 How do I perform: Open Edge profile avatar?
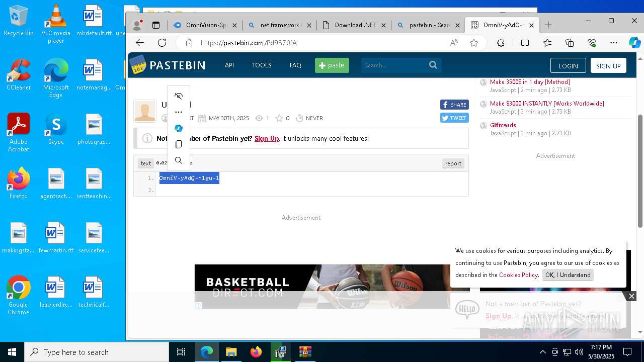click(137, 25)
